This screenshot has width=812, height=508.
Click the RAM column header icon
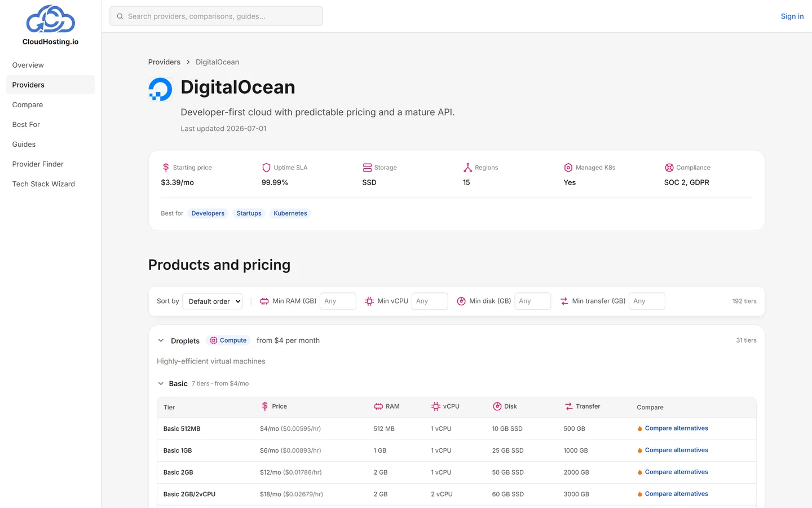click(378, 406)
